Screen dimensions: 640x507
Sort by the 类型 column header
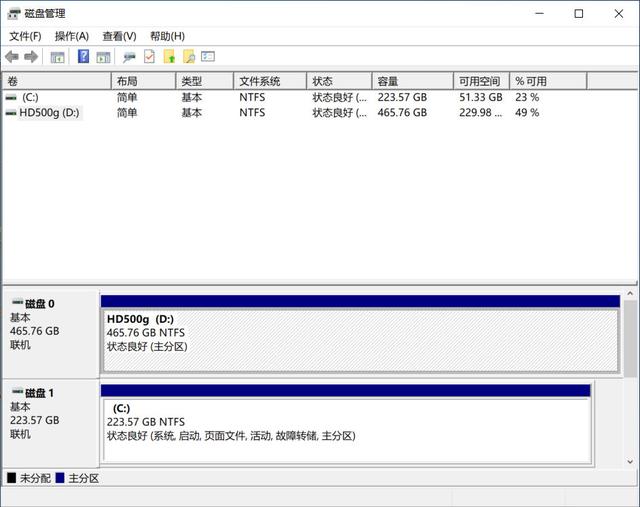pyautogui.click(x=204, y=81)
